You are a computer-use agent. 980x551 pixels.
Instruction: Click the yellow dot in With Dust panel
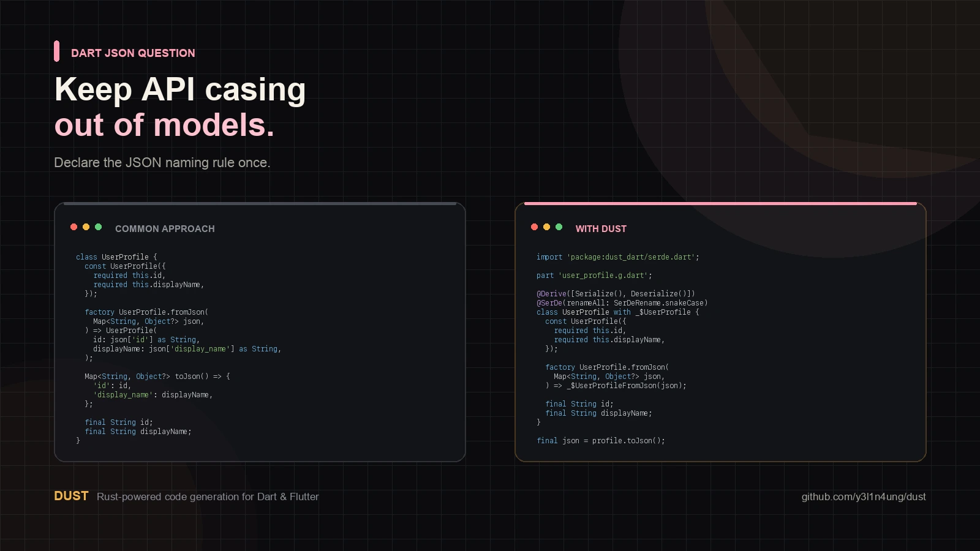tap(546, 227)
